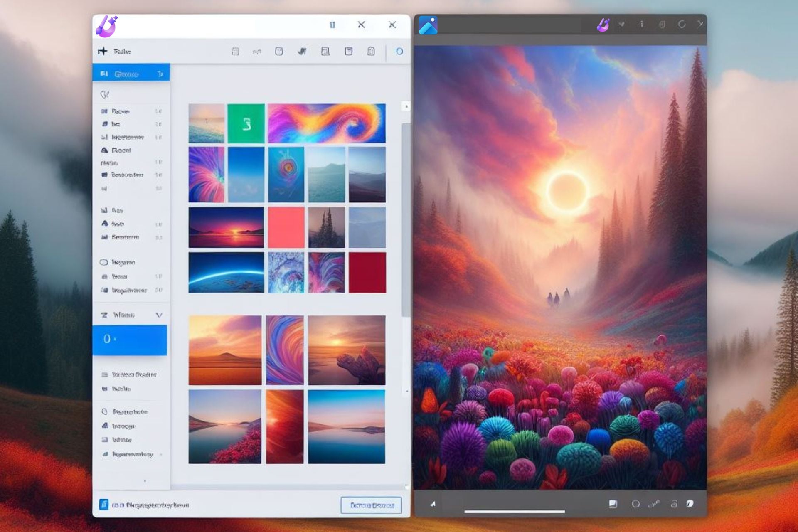Open the blue Photos app mountain icon
The width and height of the screenshot is (798, 532).
428,25
